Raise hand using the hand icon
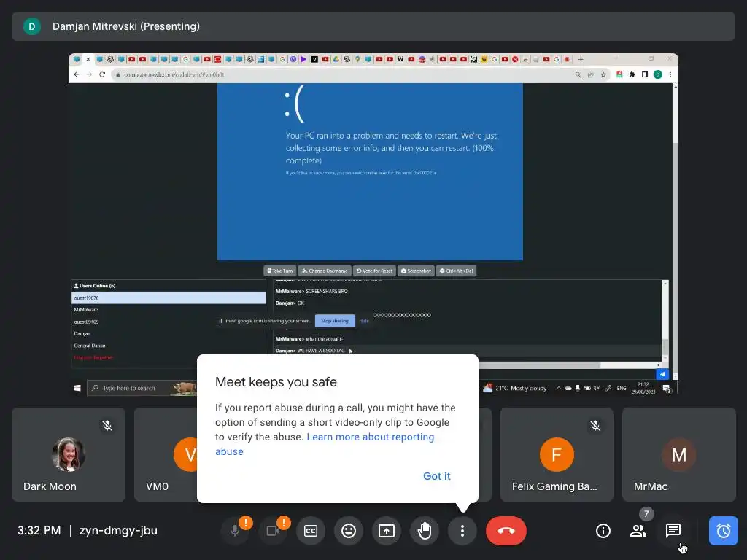 (x=425, y=531)
